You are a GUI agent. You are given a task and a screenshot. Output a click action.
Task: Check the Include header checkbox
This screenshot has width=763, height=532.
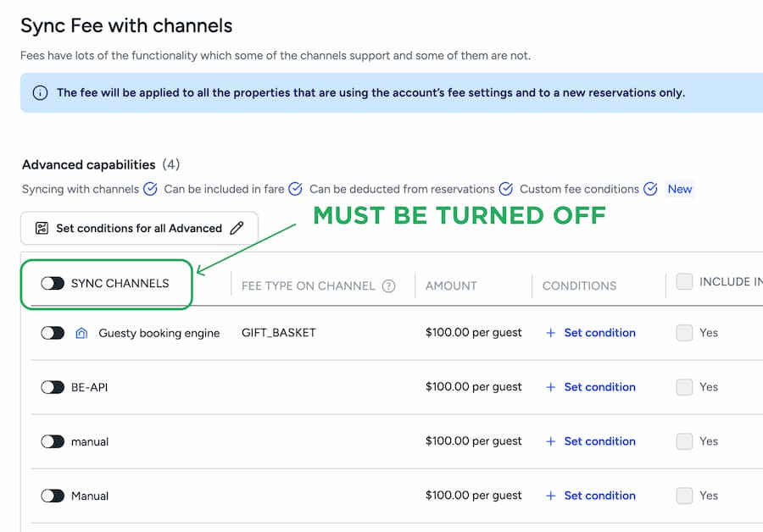(x=684, y=282)
